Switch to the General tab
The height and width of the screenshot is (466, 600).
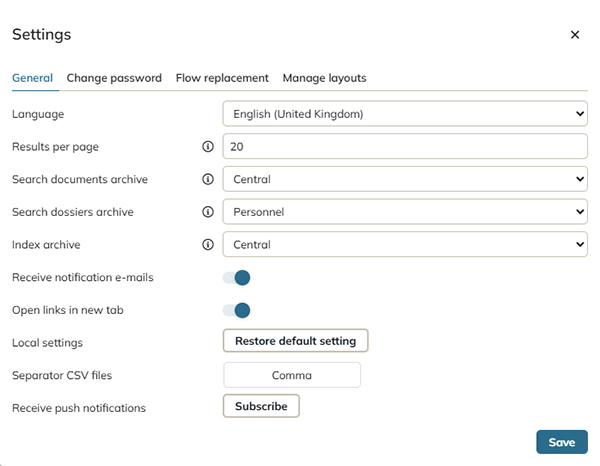point(33,78)
